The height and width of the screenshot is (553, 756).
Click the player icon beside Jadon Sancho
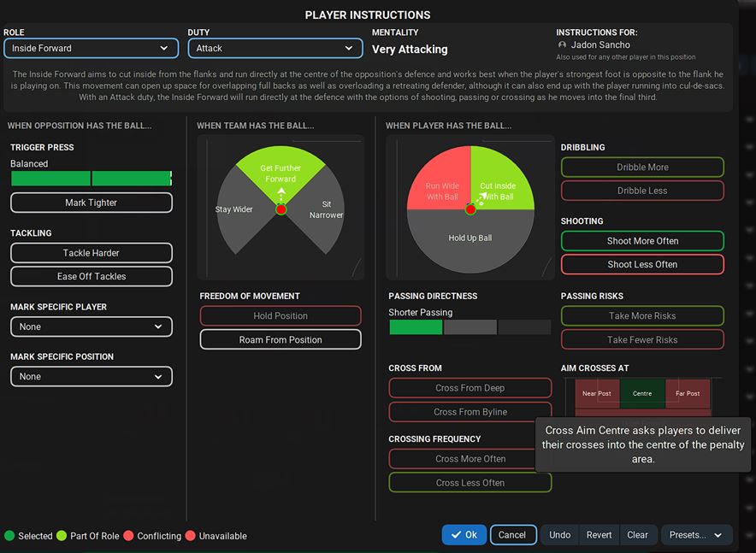pos(562,44)
